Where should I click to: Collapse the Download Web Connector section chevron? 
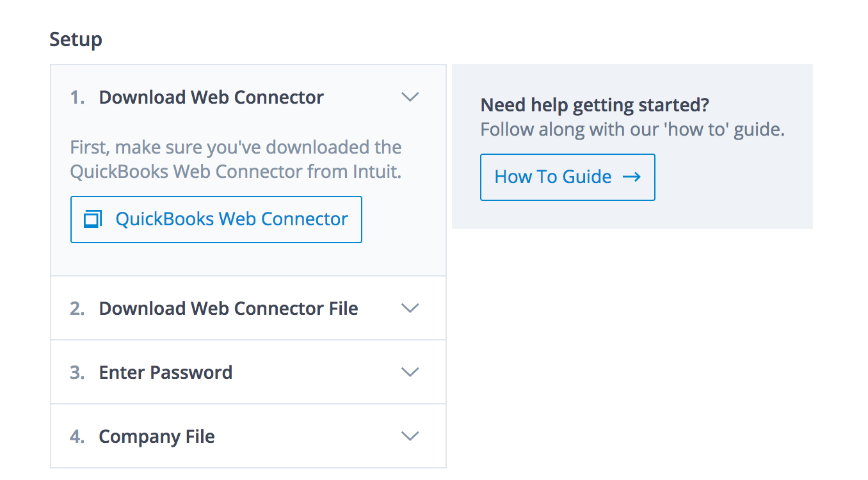pos(410,97)
